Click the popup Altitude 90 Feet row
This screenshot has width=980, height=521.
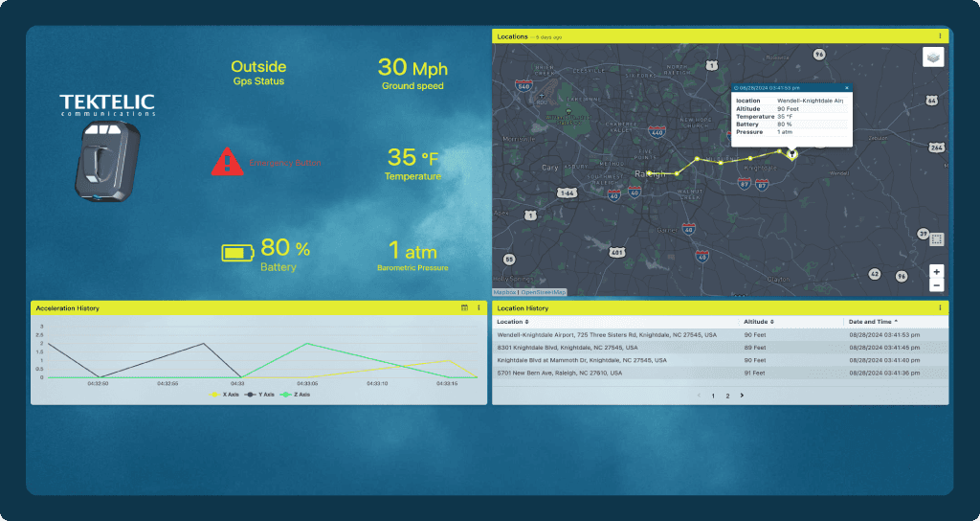pos(791,109)
